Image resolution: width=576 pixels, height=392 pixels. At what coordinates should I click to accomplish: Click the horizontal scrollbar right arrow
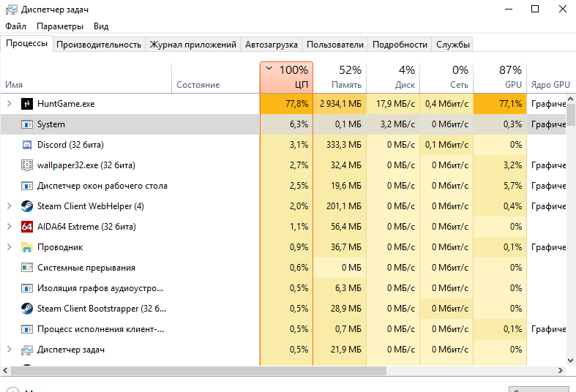[x=561, y=371]
